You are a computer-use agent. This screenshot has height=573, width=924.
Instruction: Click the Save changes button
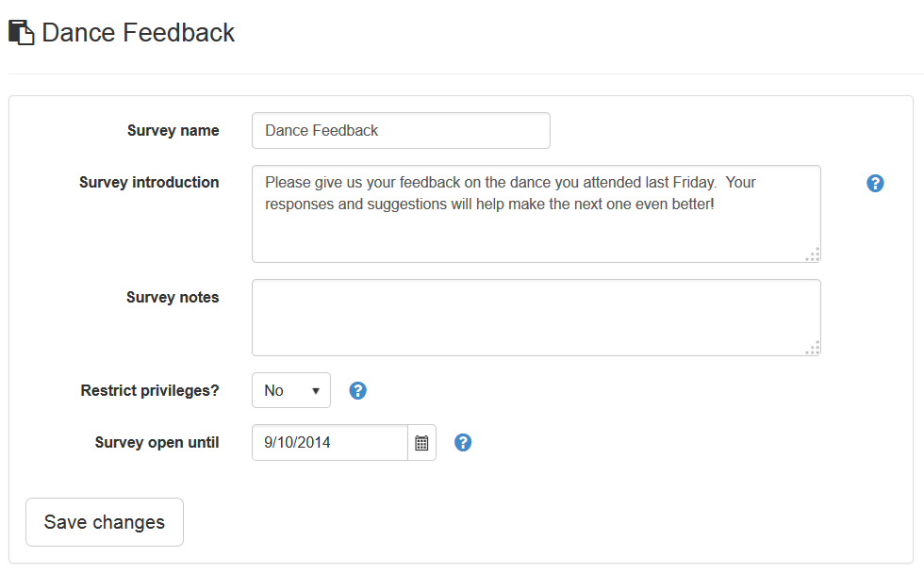[x=105, y=522]
